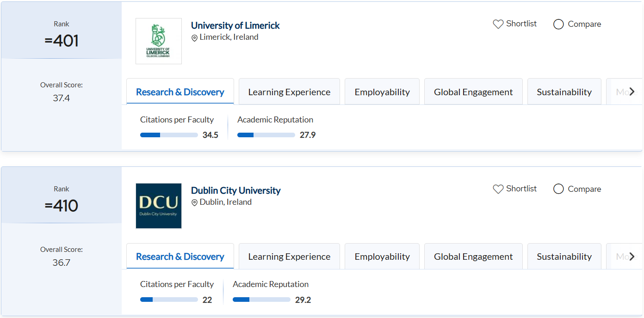The height and width of the screenshot is (318, 644).
Task: Select Global Engagement tab for University of Limerick
Action: pyautogui.click(x=473, y=92)
